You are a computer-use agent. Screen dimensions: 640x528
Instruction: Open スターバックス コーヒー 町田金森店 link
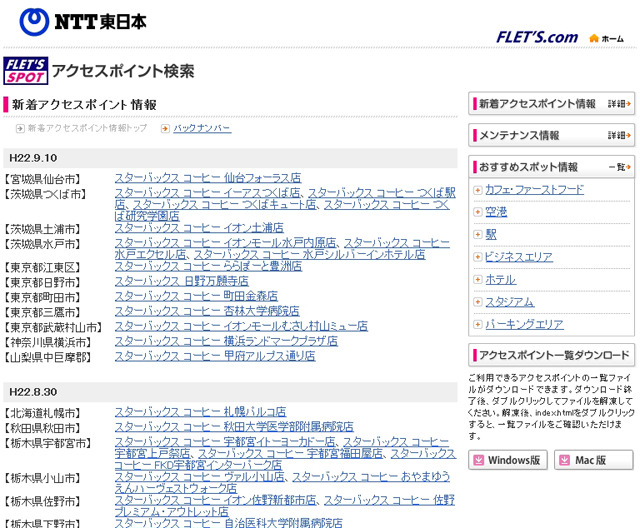tap(196, 296)
